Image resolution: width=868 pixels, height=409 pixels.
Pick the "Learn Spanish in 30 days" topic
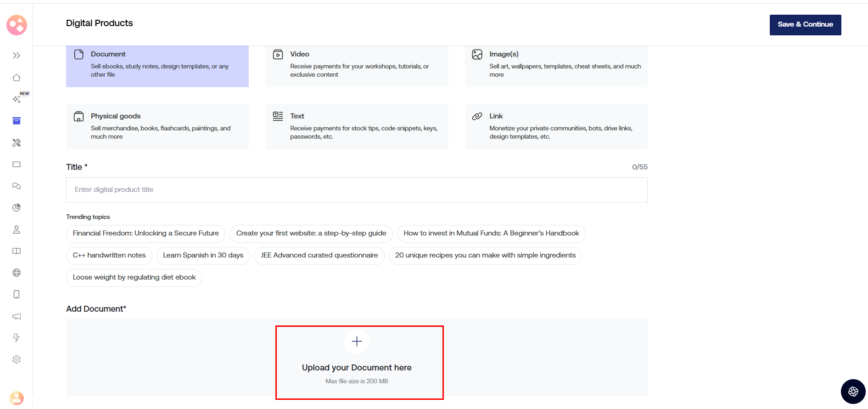pyautogui.click(x=203, y=256)
